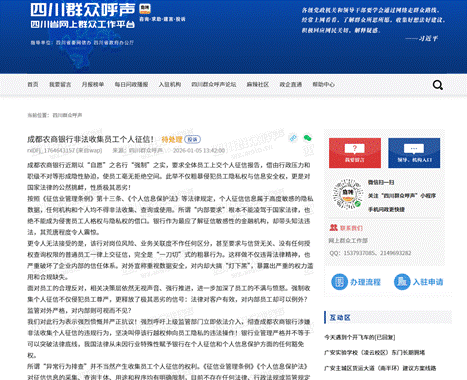Open 入驻机构 navigation item
This screenshot has width=467, height=380.
click(170, 84)
